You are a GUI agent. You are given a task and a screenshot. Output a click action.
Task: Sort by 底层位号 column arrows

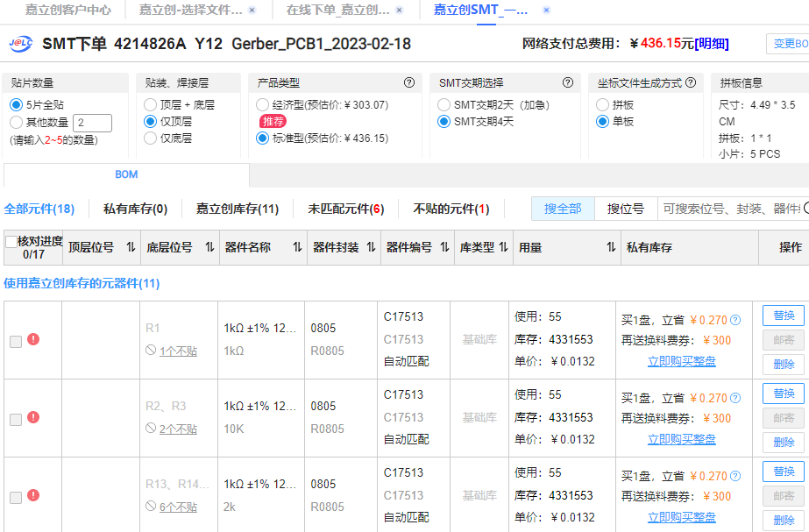209,247
